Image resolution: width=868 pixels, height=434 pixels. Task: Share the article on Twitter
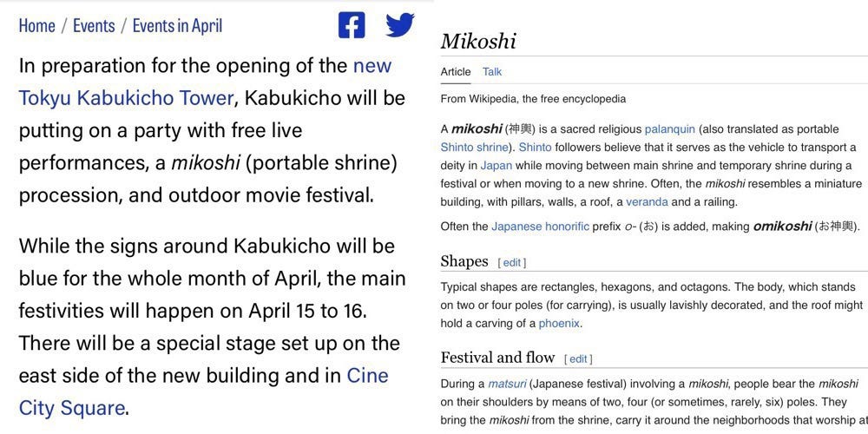tap(399, 25)
